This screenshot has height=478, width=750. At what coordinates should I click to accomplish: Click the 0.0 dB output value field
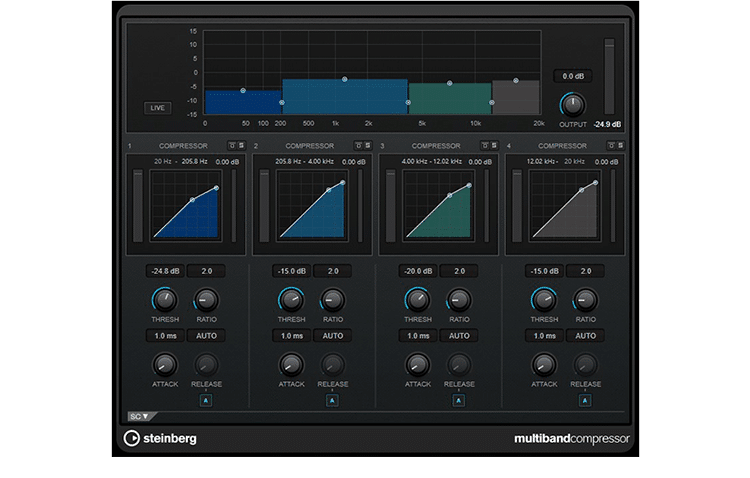573,76
